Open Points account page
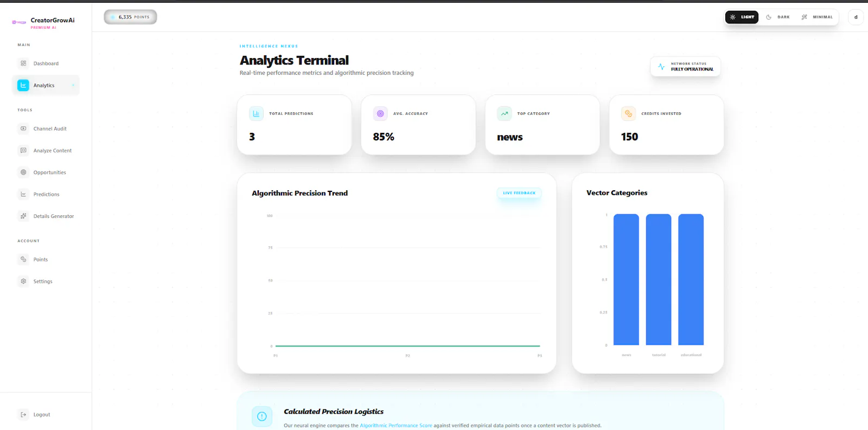 tap(46, 259)
